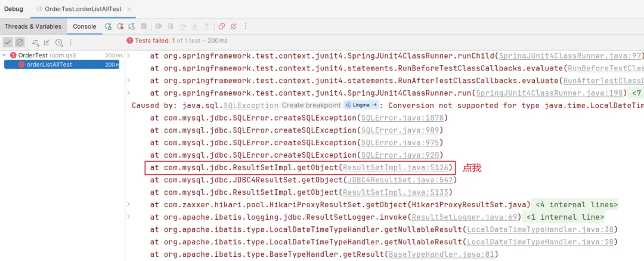The height and width of the screenshot is (261, 644).
Task: Click the Step Over icon
Action: click(x=182, y=26)
